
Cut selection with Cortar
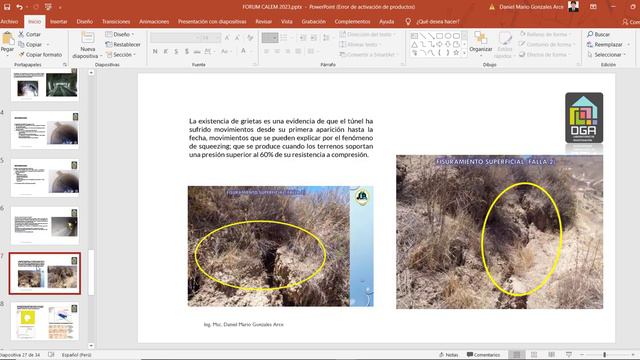coord(29,34)
